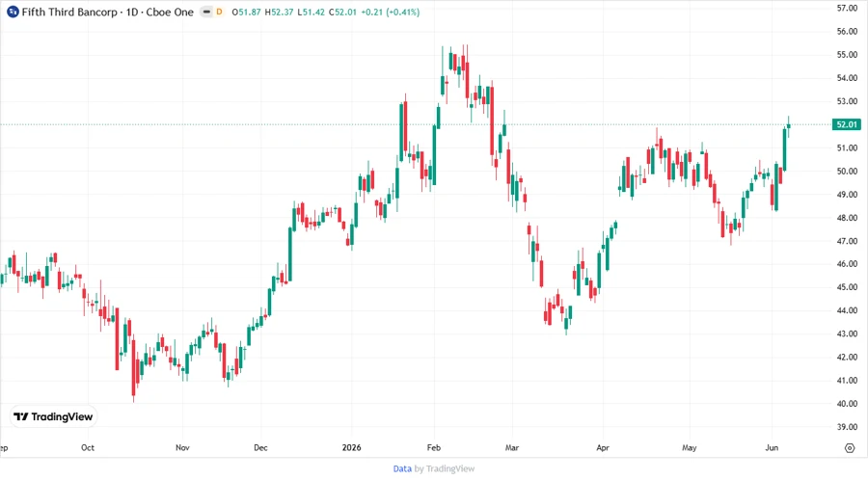
Task: Click the market status dash icon
Action: [x=206, y=12]
